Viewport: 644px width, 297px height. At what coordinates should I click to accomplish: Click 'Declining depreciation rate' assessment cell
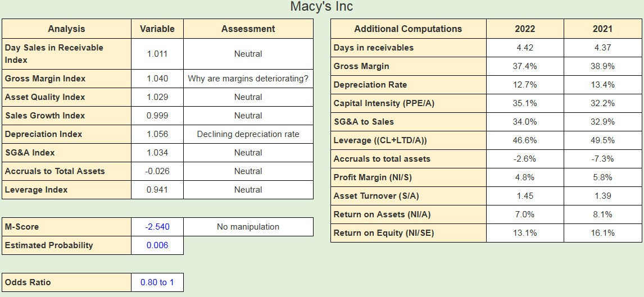pos(248,134)
